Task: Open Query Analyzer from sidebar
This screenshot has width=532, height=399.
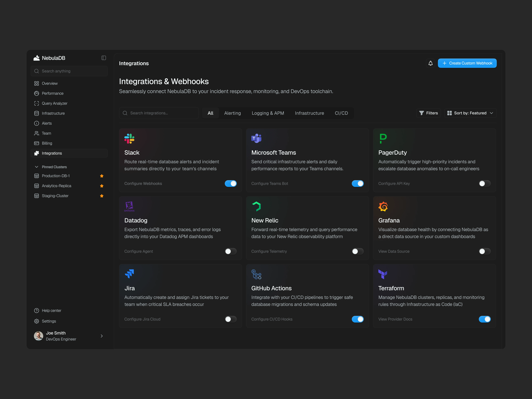Action: tap(55, 103)
